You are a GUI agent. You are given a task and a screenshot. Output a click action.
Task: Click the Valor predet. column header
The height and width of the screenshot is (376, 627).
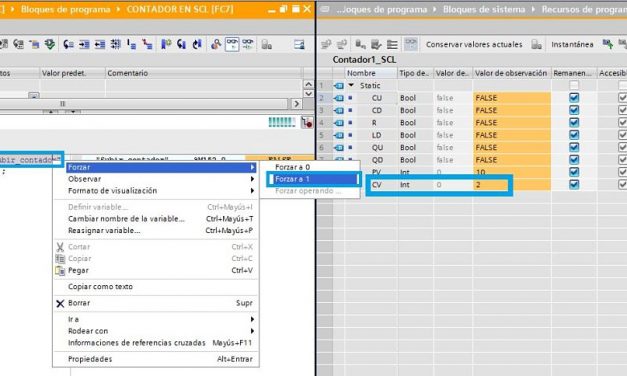point(72,73)
